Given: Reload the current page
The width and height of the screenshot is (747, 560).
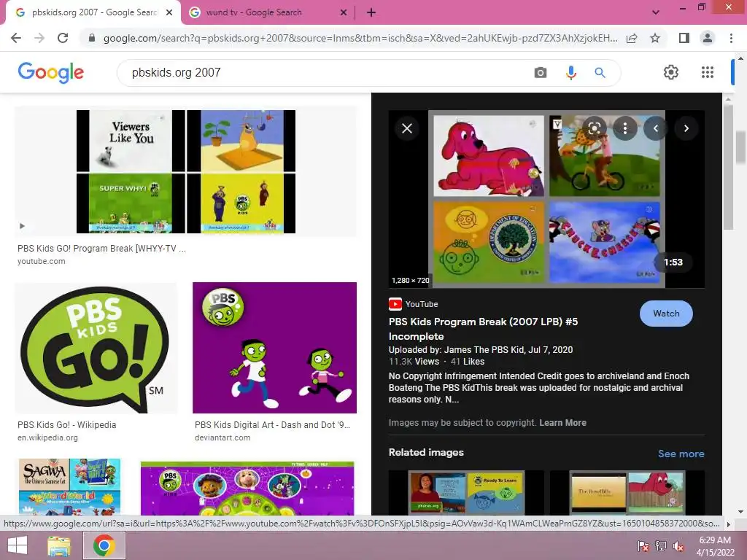Looking at the screenshot, I should point(63,38).
